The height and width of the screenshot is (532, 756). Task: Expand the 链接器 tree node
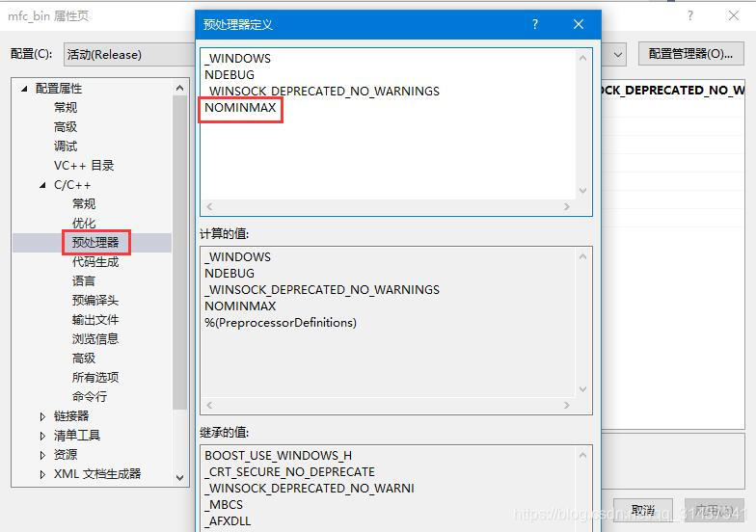tap(42, 416)
